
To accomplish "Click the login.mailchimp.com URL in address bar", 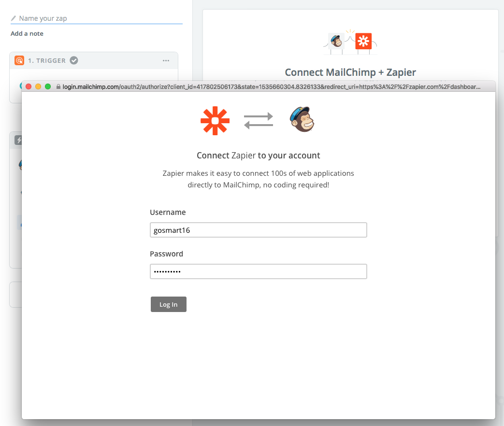I will coord(271,87).
